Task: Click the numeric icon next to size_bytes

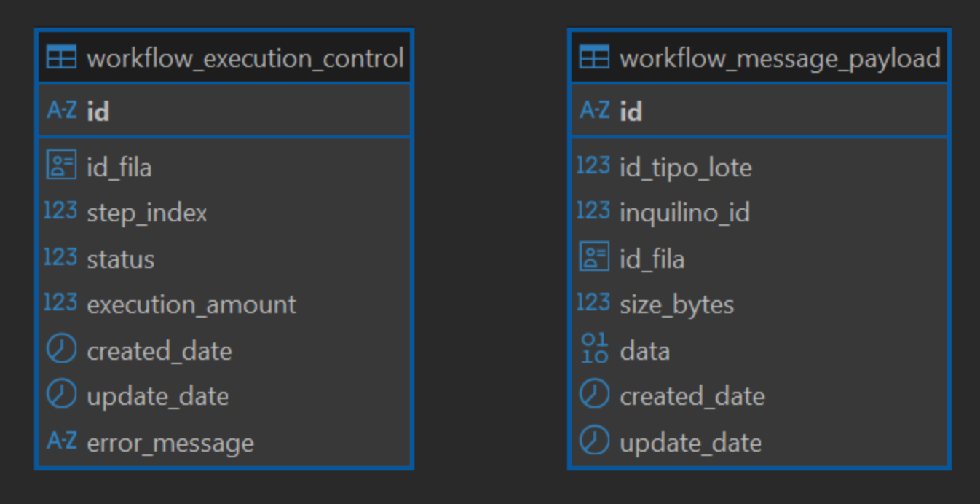Action: [x=593, y=302]
